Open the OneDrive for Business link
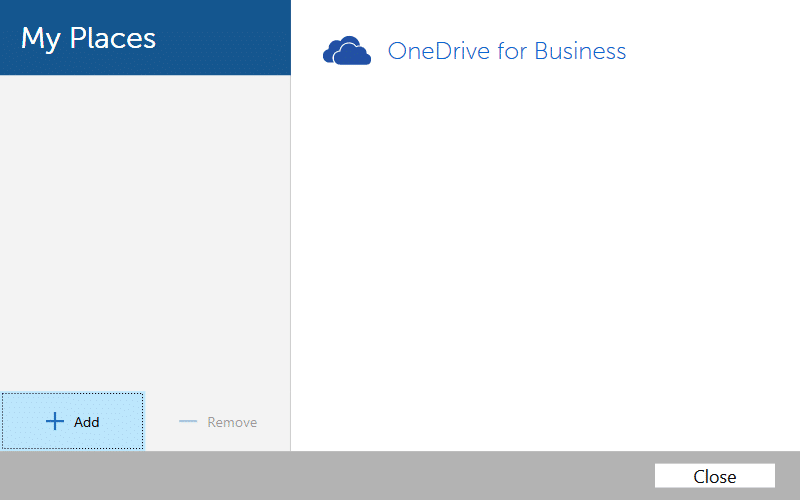800x500 pixels. pyautogui.click(x=507, y=51)
